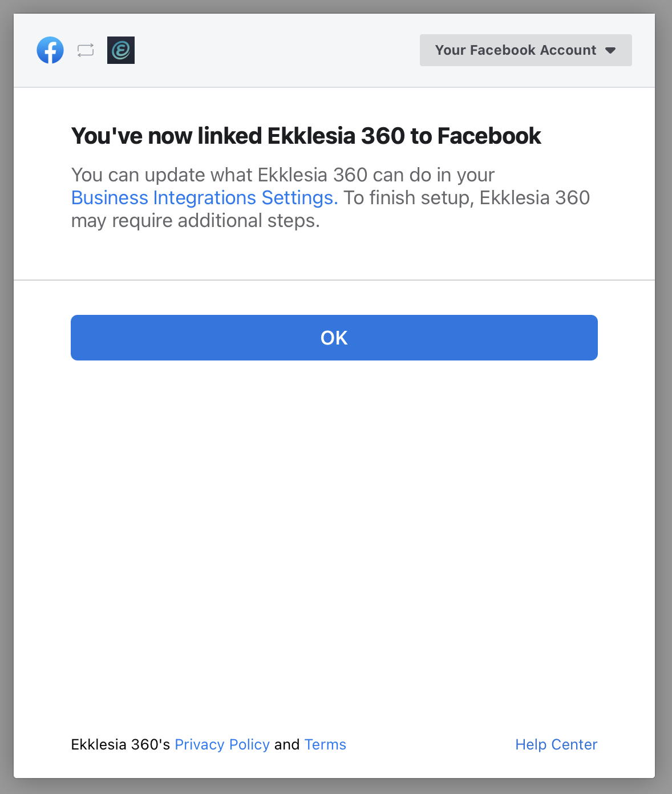Click the "Facebook" word in the heading
The width and height of the screenshot is (672, 794).
tap(489, 136)
